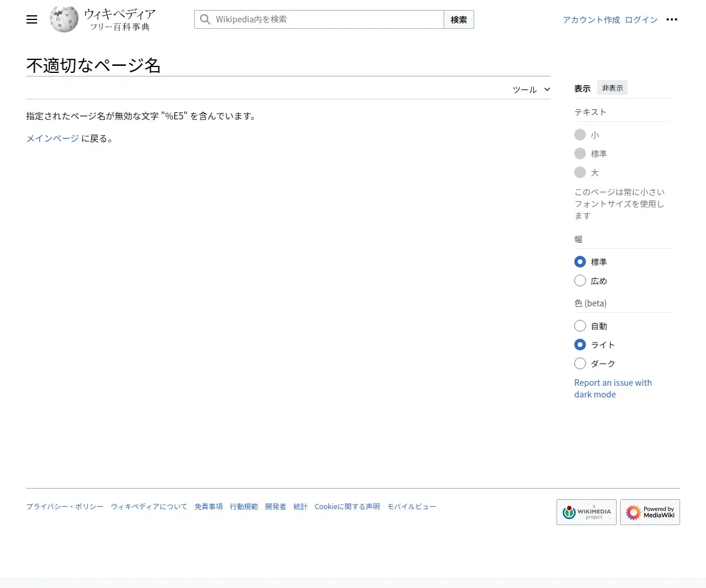Click the magnifier icon in search box
Screen dimensions: 706x588
point(205,19)
